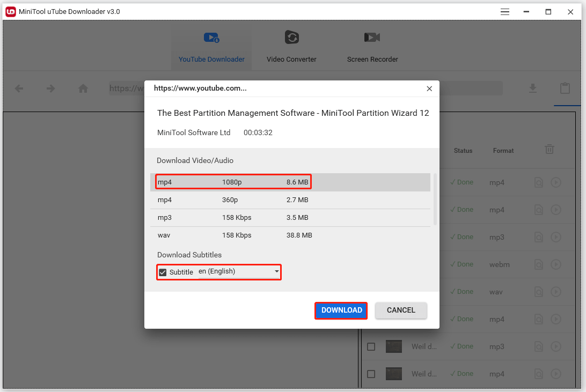Click the video title The Best Partition Management Software
The image size is (586, 392).
[x=293, y=113]
